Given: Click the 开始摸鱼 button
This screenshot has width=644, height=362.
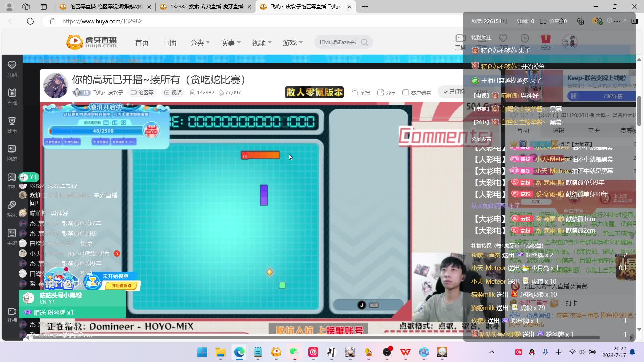Looking at the screenshot, I should pyautogui.click(x=121, y=286).
